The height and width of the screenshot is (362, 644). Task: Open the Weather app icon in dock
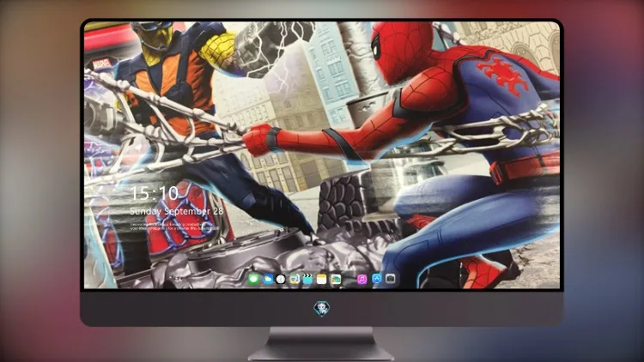coord(268,280)
